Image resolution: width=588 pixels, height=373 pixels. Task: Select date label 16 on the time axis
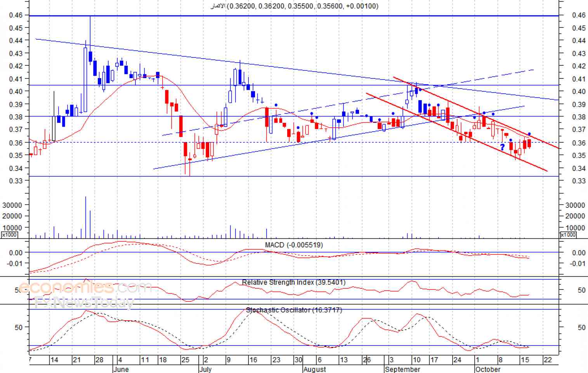click(x=253, y=360)
